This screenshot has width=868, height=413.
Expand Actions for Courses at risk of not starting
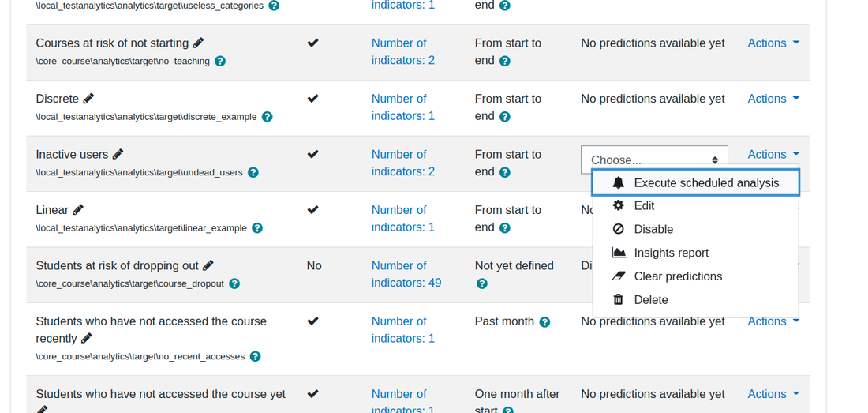coord(773,43)
